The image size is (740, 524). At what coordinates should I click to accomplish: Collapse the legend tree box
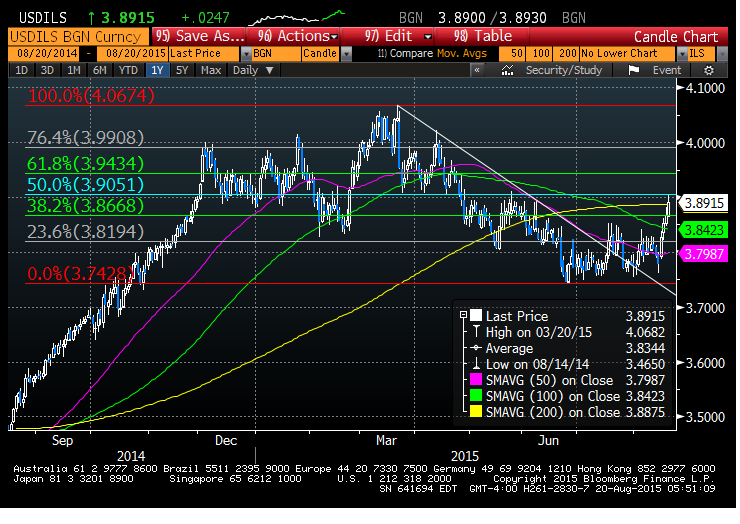462,316
